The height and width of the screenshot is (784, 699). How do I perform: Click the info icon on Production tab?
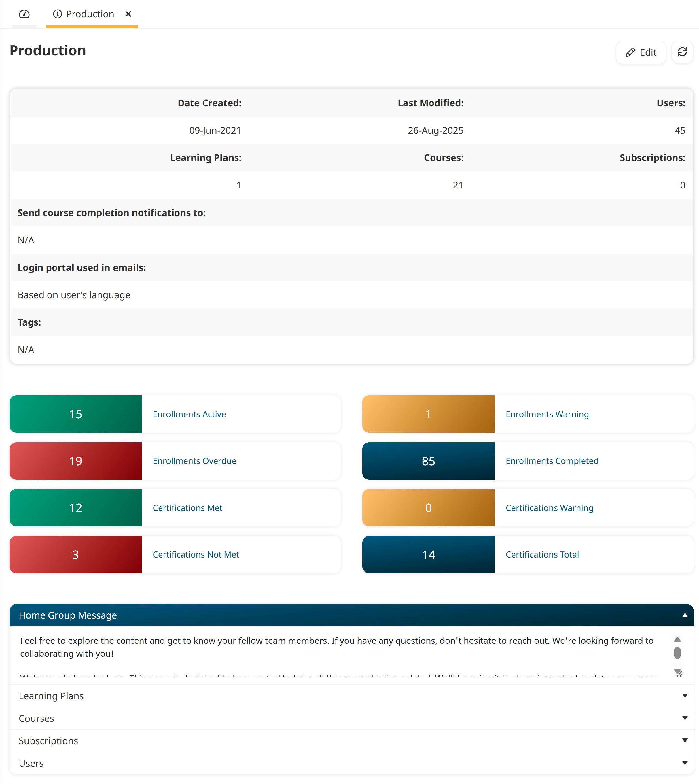click(58, 14)
